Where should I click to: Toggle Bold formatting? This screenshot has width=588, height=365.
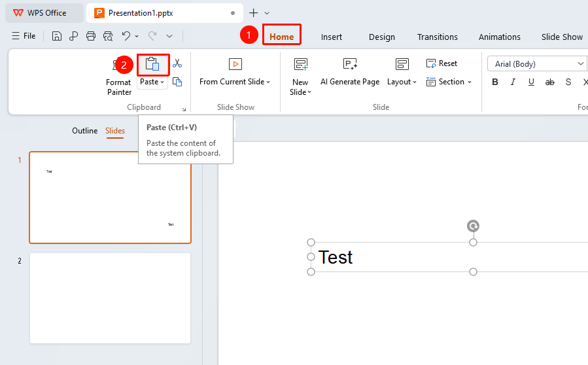[x=495, y=82]
